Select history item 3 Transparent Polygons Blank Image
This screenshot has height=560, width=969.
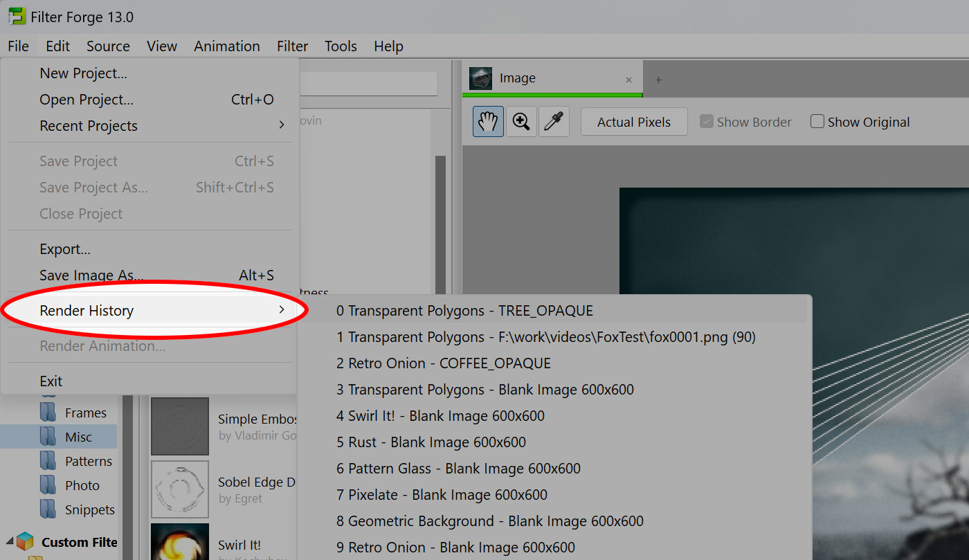(554, 390)
